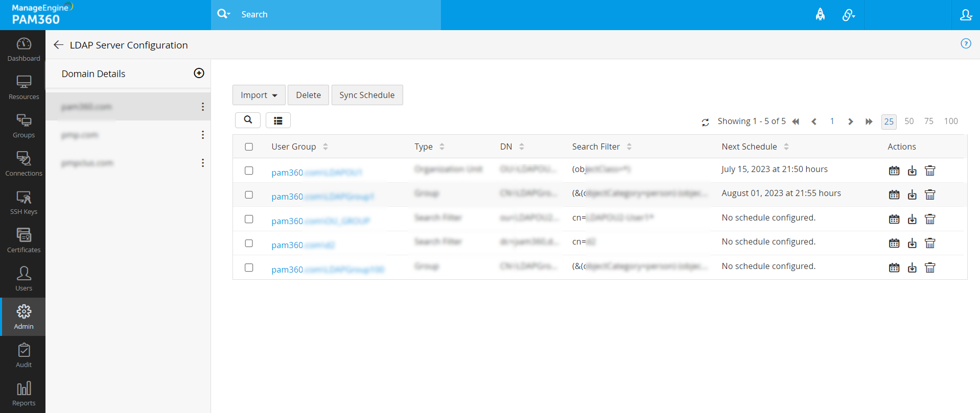Open the column chooser list icon
Image resolution: width=980 pixels, height=413 pixels.
(278, 120)
